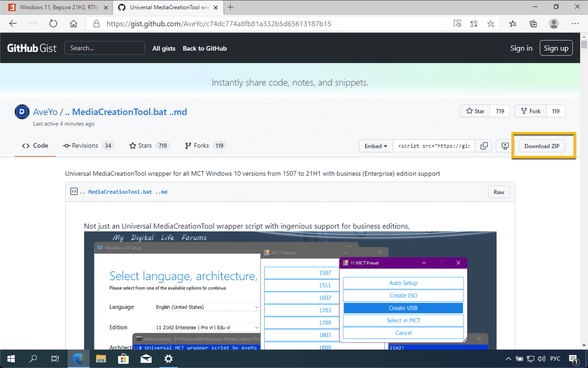Screen dimensions: 588x368
Task: Click the Download ZIP button
Action: point(542,146)
